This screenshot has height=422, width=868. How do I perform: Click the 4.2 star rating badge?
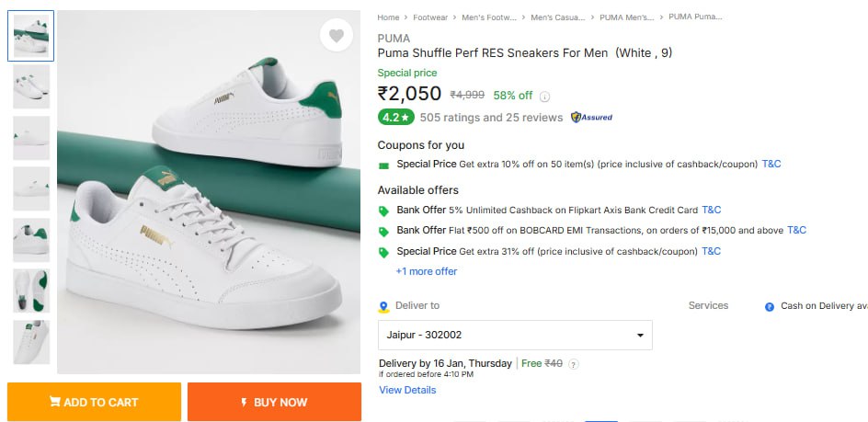(395, 118)
